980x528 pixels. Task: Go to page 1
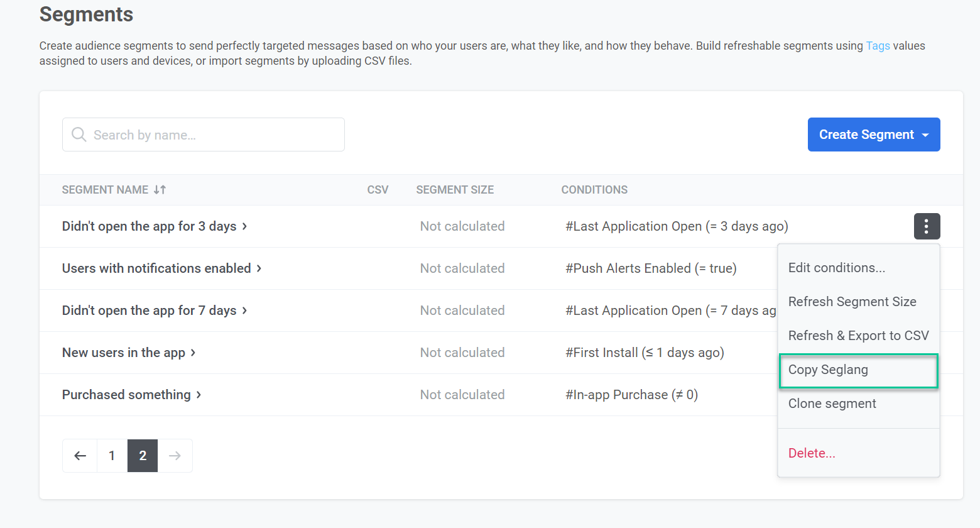point(112,456)
